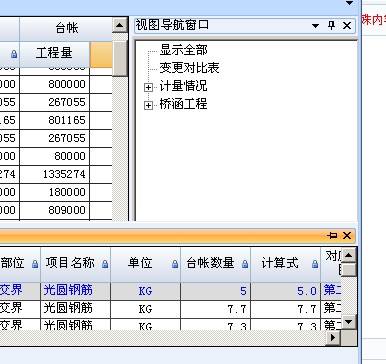Select the highlighted 光圆钢筋 cell in blue
This screenshot has height=364, width=386.
coord(76,291)
